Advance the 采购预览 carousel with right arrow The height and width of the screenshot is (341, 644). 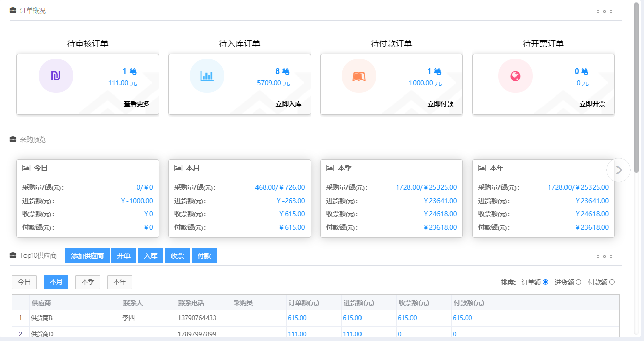pyautogui.click(x=619, y=170)
